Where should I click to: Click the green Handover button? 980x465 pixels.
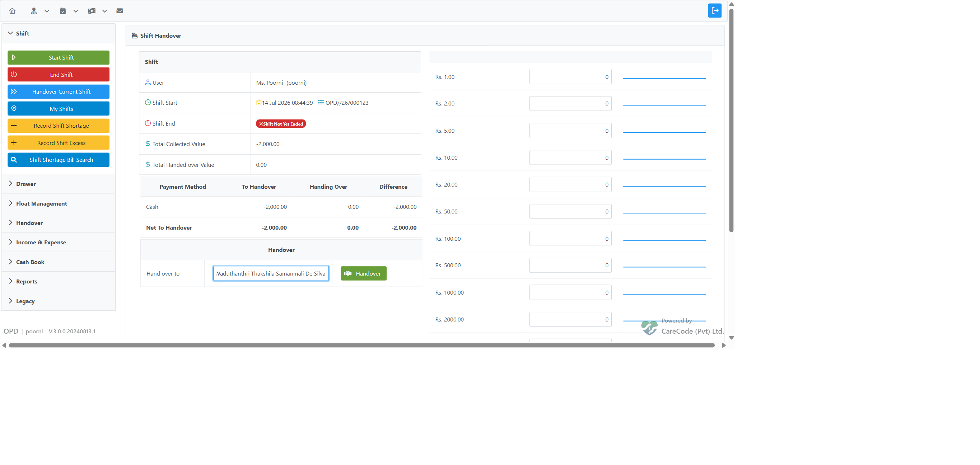pyautogui.click(x=363, y=274)
